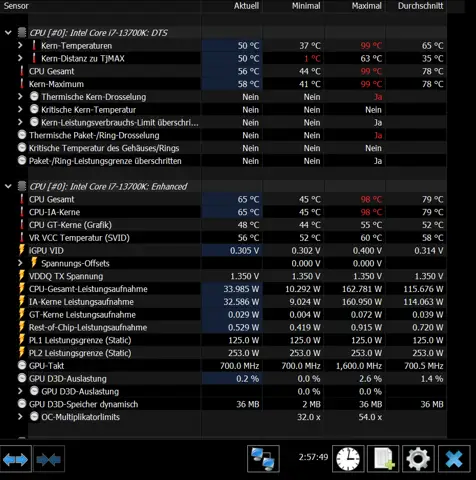Expand OC-Multiplikatorlimits row
The width and height of the screenshot is (476, 480).
(x=20, y=417)
